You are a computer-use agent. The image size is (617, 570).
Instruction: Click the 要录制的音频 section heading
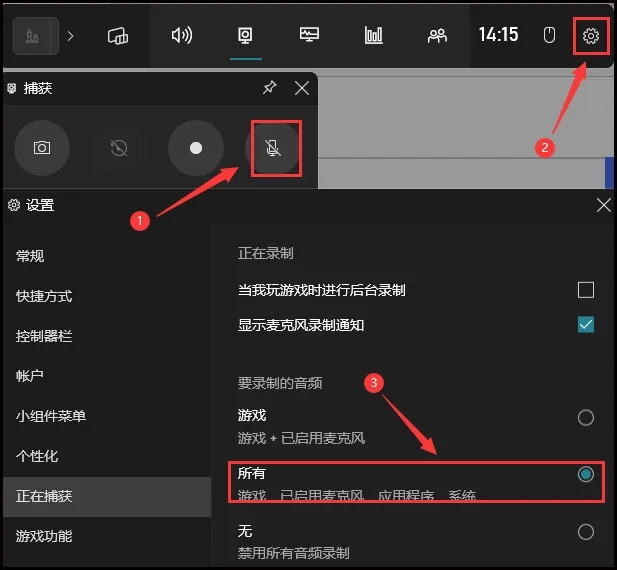pyautogui.click(x=280, y=383)
